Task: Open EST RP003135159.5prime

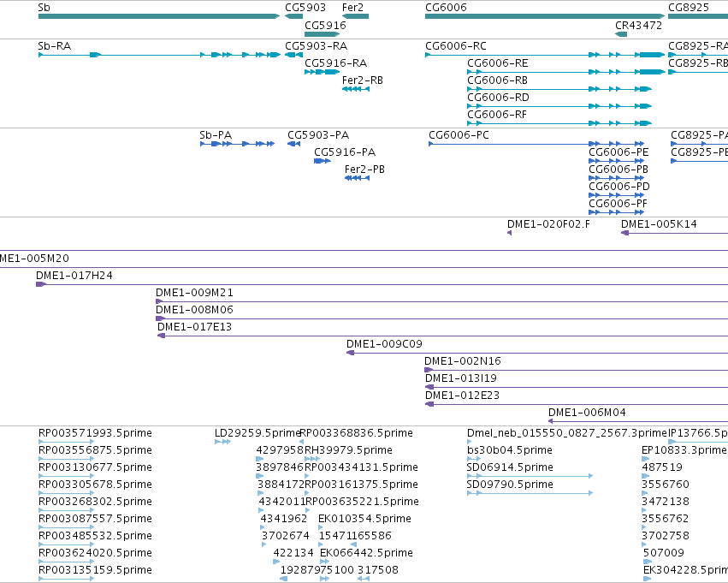Action: (x=95, y=571)
